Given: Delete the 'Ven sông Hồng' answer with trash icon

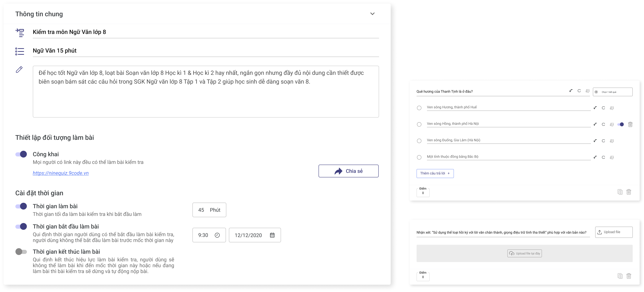Looking at the screenshot, I should tap(630, 124).
